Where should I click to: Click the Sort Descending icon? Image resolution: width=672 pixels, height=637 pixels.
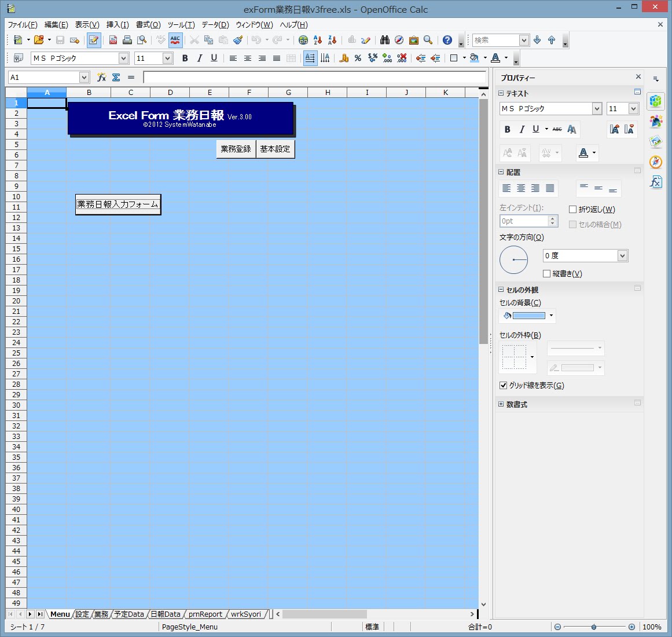tap(332, 41)
